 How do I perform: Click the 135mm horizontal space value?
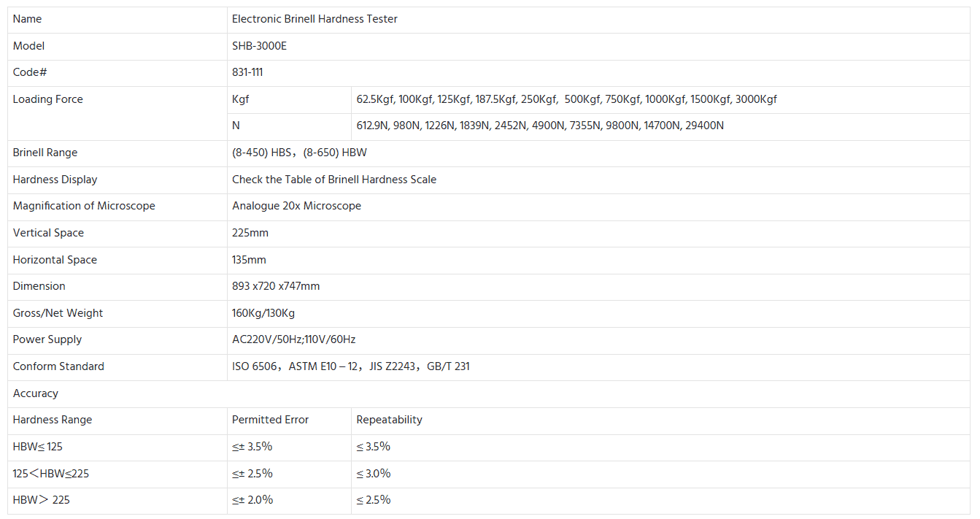point(249,260)
